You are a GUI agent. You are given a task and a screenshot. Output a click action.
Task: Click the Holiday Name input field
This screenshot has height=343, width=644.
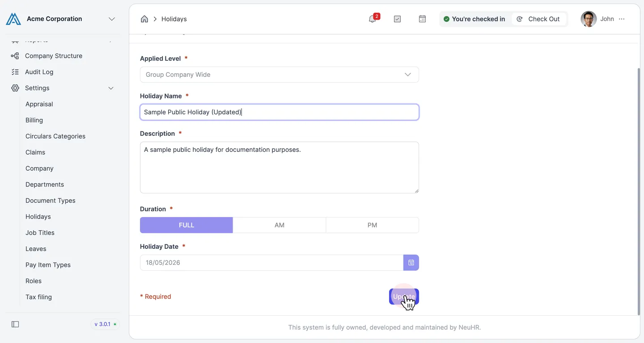[280, 112]
